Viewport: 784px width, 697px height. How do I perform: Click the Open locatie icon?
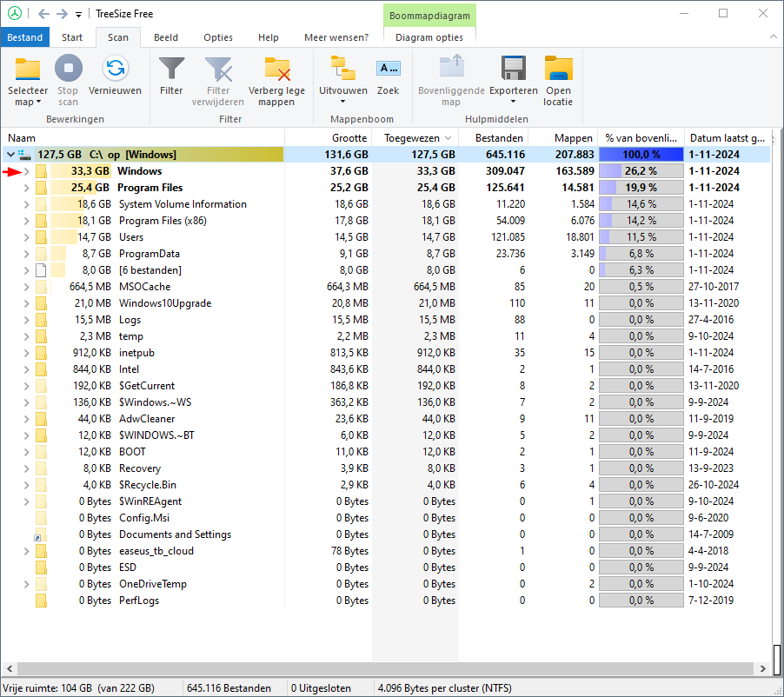pyautogui.click(x=558, y=69)
